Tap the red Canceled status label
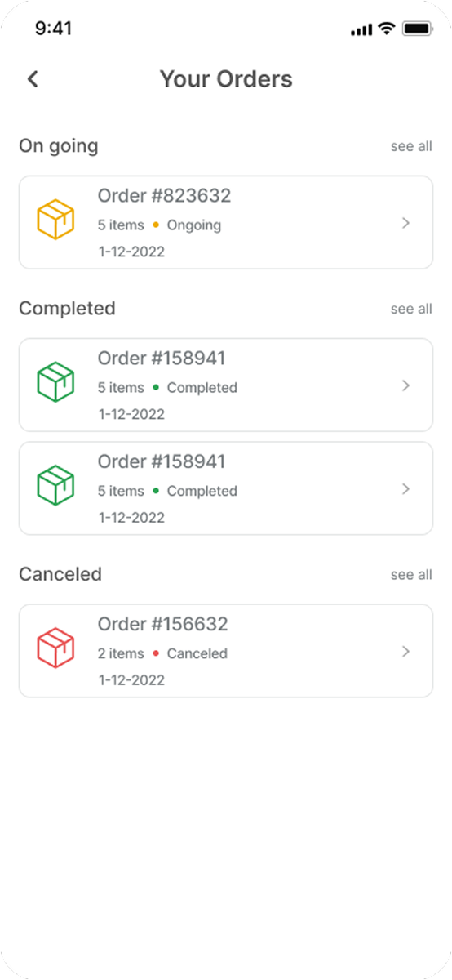 pyautogui.click(x=197, y=653)
